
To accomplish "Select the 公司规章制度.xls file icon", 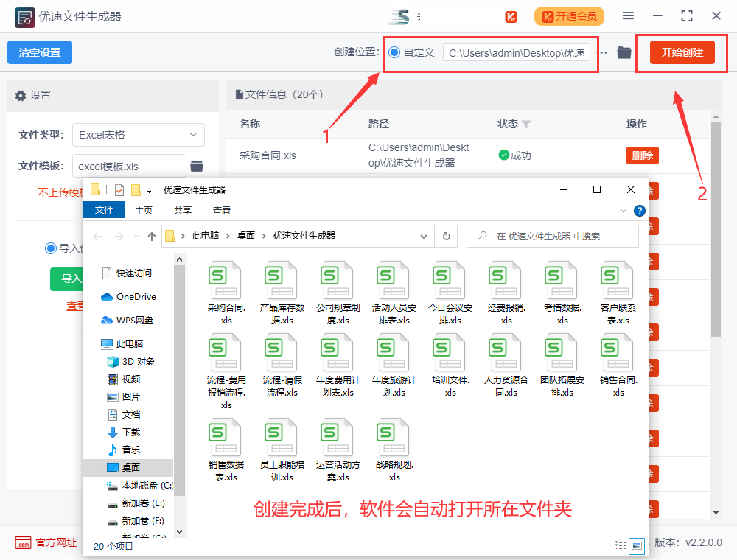I will 337,281.
